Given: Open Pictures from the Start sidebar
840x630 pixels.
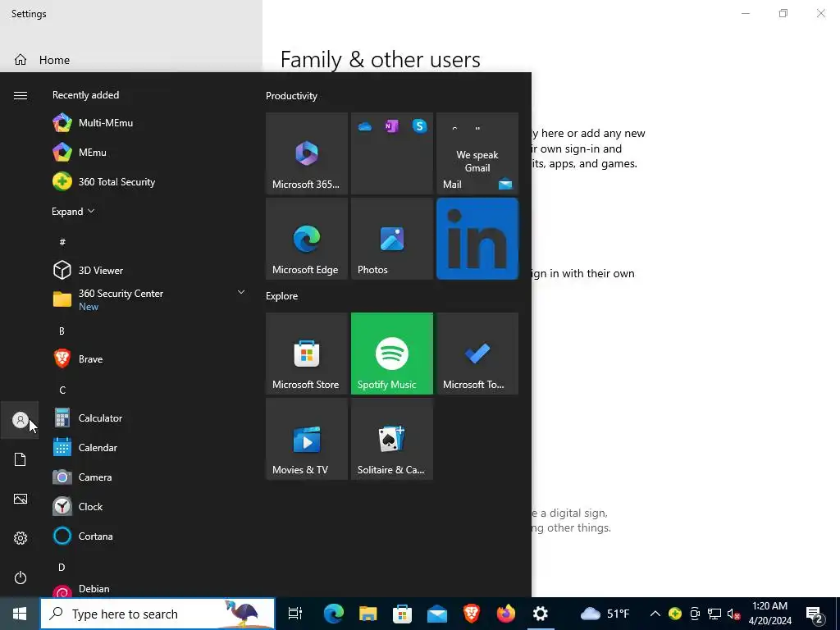Looking at the screenshot, I should pos(20,499).
